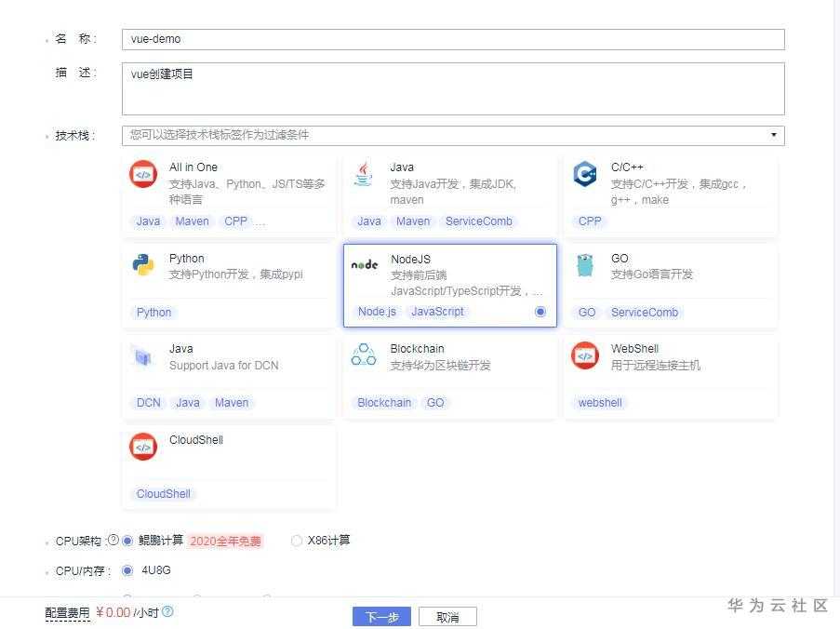Click the description textarea with vue创建项目
Image resolution: width=840 pixels, height=629 pixels.
(x=453, y=88)
